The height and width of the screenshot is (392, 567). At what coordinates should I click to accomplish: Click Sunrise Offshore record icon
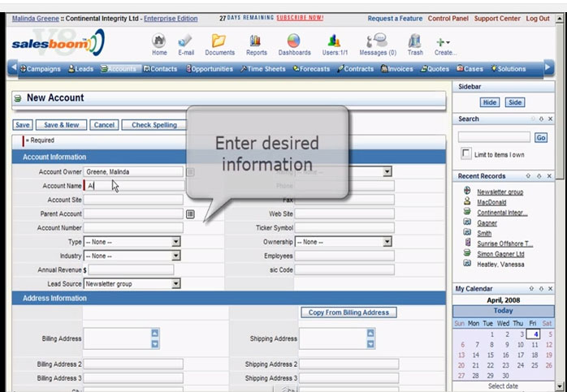pyautogui.click(x=468, y=242)
